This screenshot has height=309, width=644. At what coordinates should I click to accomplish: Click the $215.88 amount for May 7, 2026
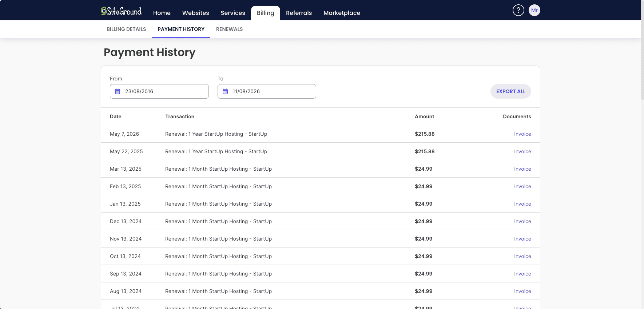(x=425, y=134)
